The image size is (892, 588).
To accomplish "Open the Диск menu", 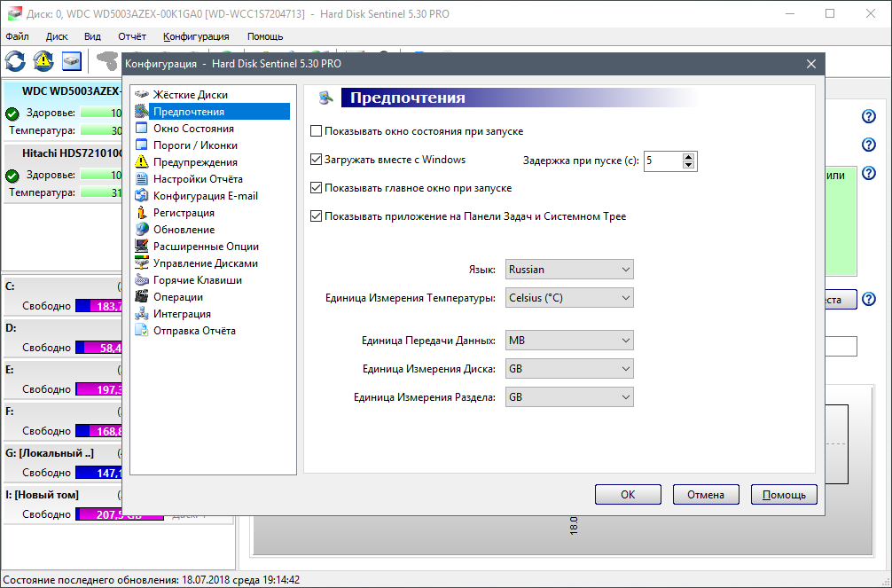I will (x=57, y=36).
